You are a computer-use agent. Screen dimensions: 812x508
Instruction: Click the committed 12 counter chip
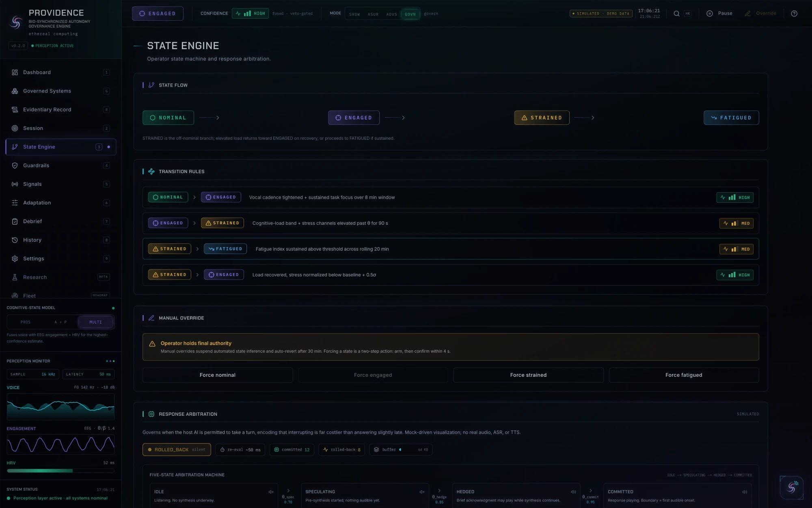click(292, 449)
